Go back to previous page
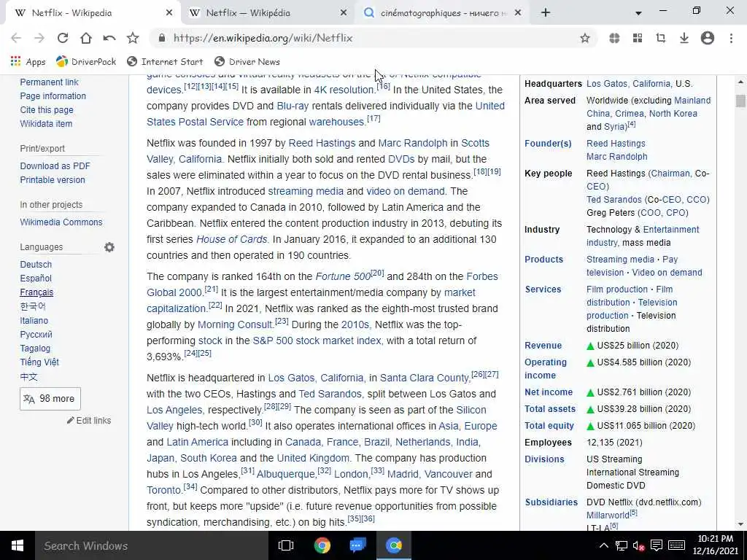Screen dimensions: 747x560 click(x=16, y=38)
